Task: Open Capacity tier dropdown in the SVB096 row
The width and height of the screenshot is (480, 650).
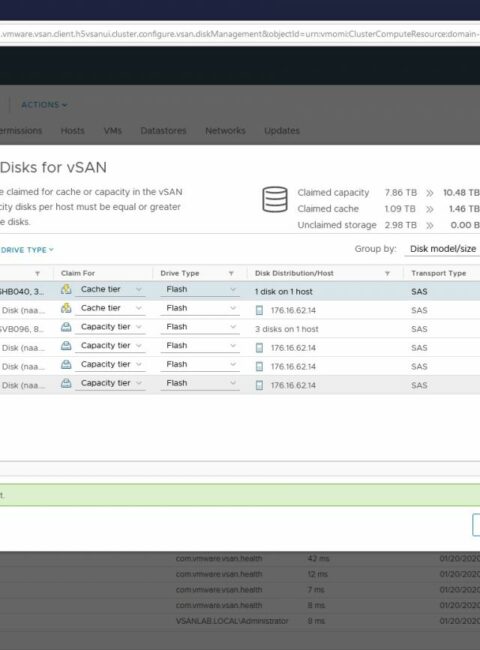Action: coord(110,327)
